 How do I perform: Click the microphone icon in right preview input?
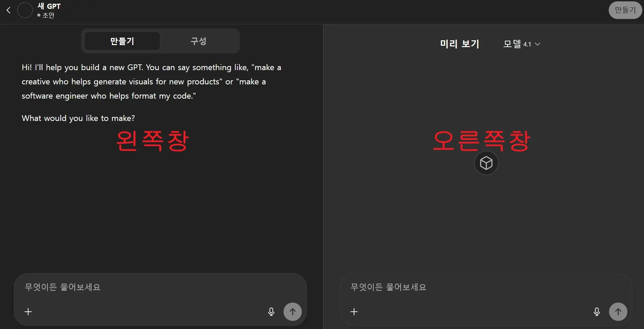pyautogui.click(x=597, y=312)
